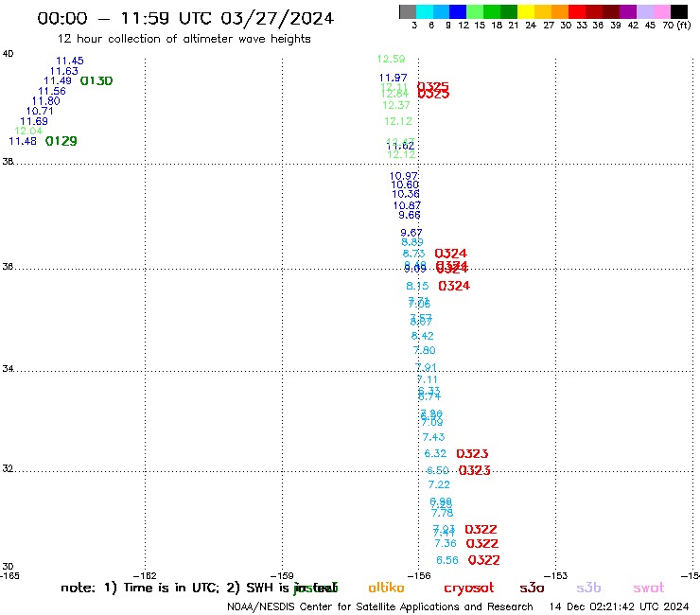This screenshot has width=700, height=615.
Task: Click the cyan swatch in the color scale
Action: click(424, 11)
